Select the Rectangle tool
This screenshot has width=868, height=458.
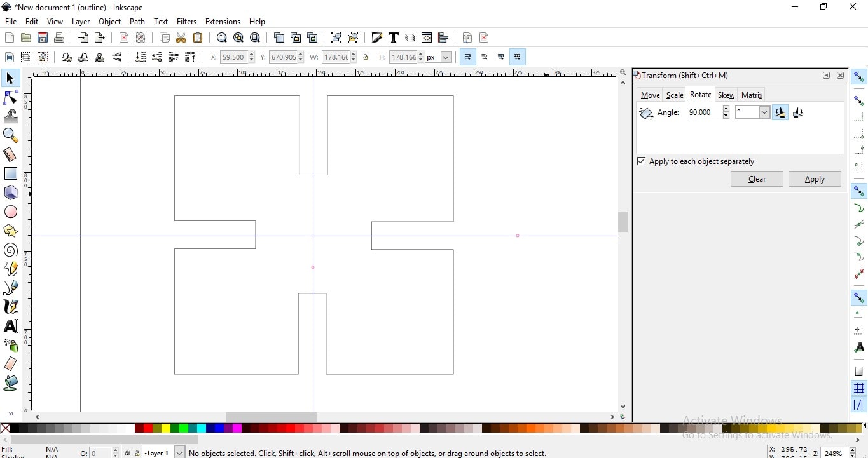(10, 173)
